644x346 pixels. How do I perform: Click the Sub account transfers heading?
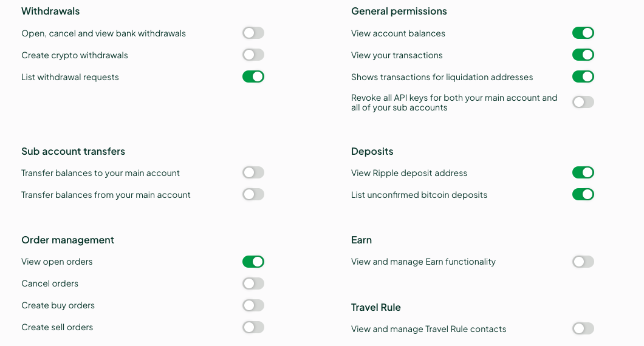click(x=73, y=151)
